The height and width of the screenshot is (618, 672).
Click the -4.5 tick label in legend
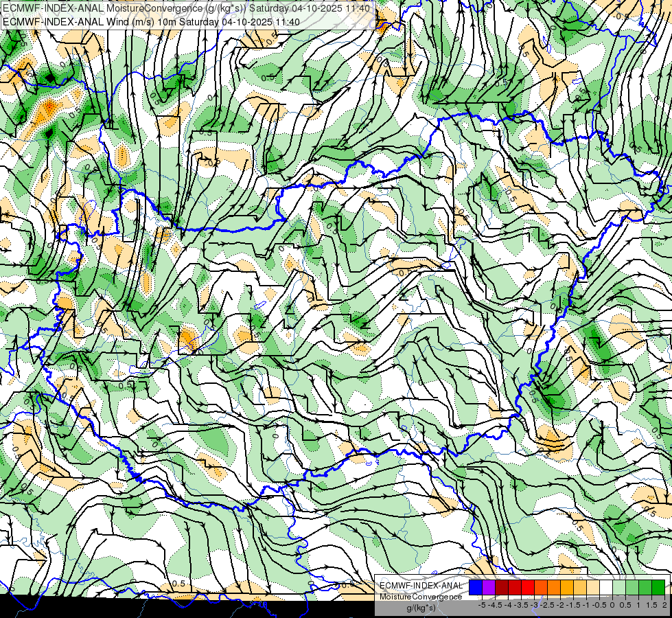[496, 605]
